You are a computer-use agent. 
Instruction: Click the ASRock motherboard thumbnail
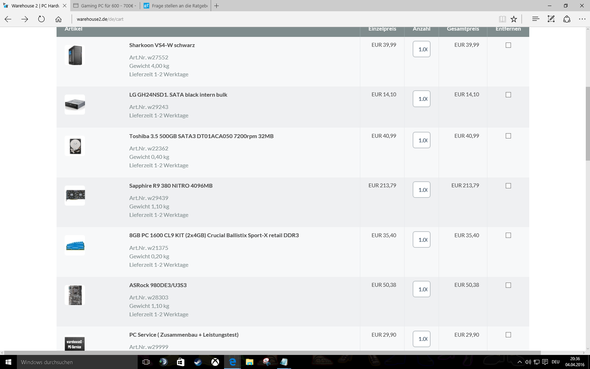75,295
